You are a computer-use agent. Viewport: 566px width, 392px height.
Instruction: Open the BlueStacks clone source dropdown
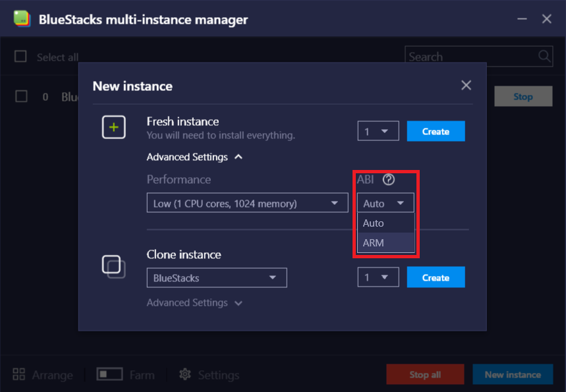click(217, 277)
